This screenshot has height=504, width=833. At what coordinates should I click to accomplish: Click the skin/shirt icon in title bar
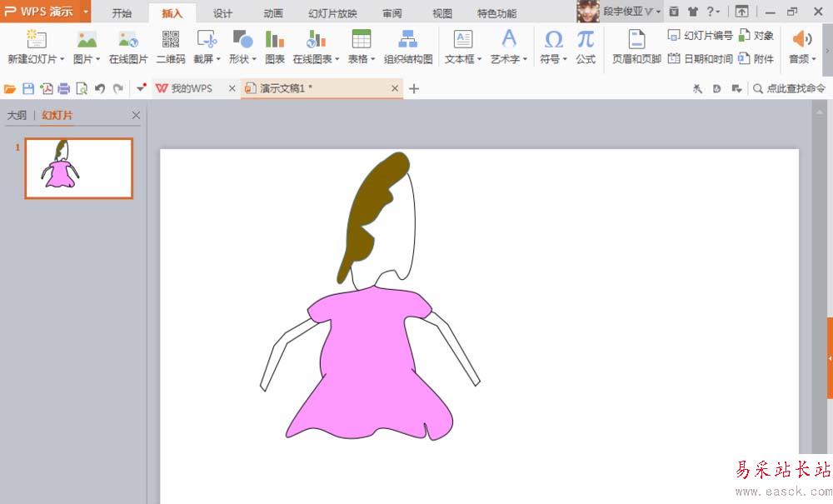(x=693, y=11)
